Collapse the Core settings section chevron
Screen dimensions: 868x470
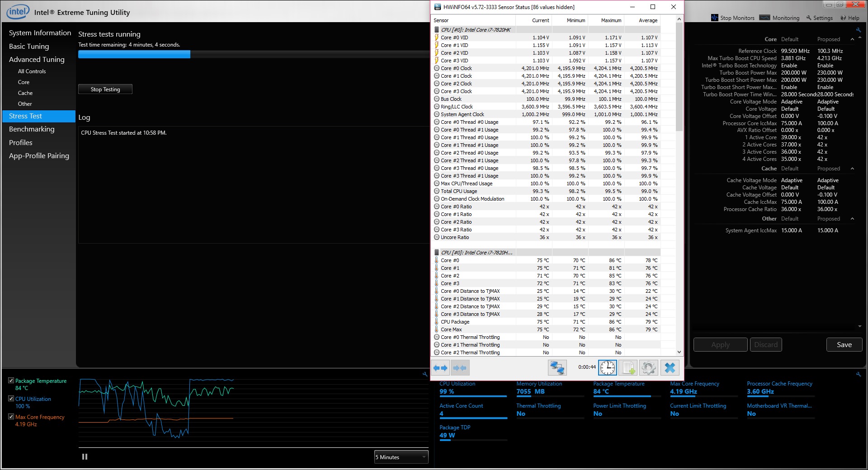click(x=852, y=39)
